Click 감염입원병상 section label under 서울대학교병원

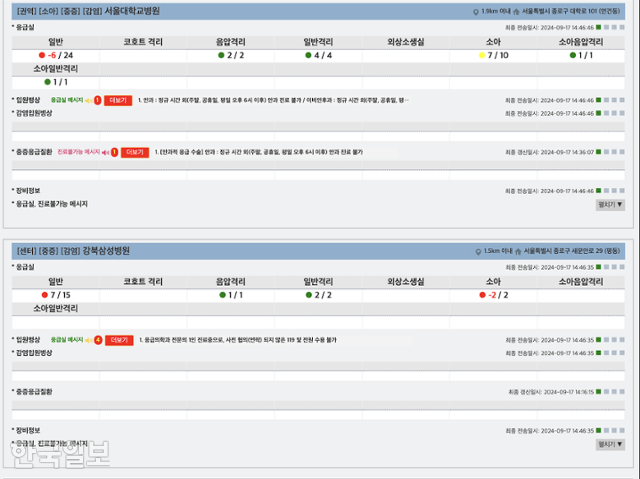click(34, 113)
